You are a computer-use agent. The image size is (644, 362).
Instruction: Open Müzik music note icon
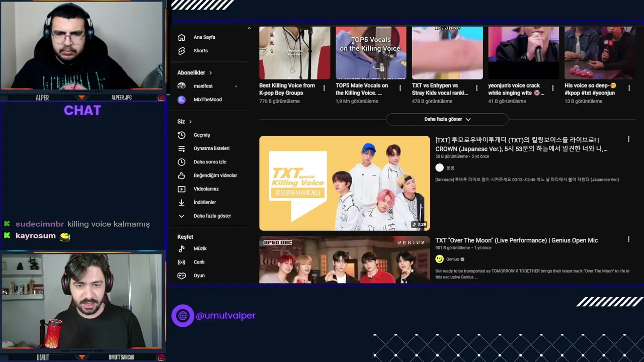[x=182, y=249]
